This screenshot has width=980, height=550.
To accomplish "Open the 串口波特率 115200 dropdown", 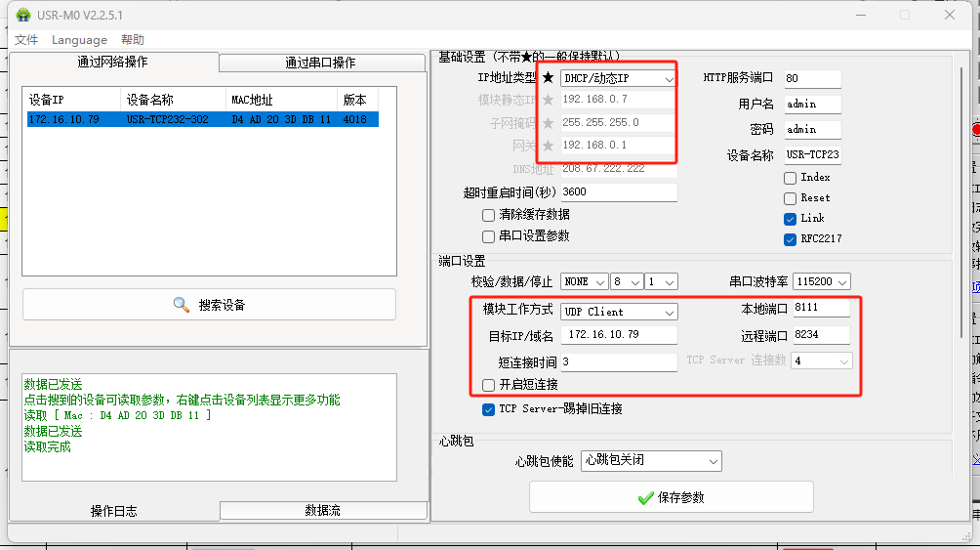I will [821, 282].
